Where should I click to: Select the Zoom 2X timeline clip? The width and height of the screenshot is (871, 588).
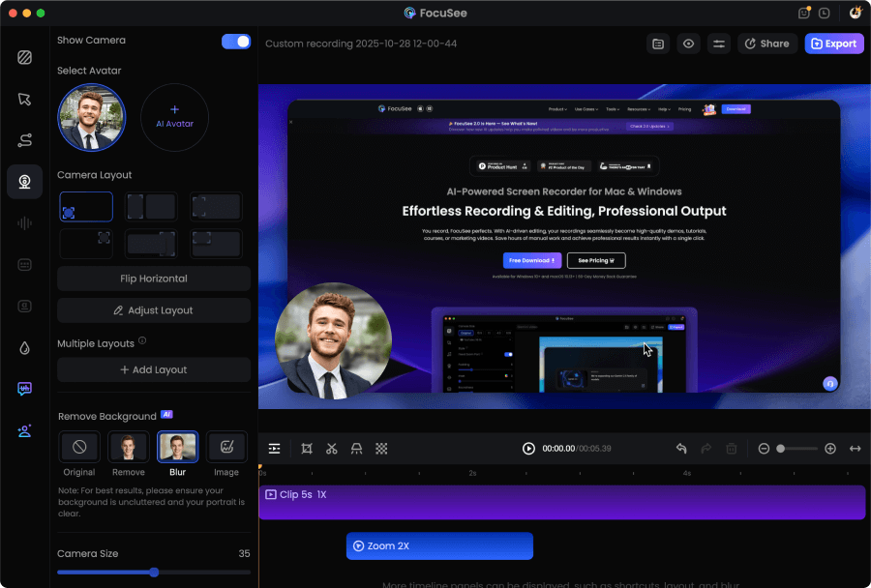pos(439,546)
